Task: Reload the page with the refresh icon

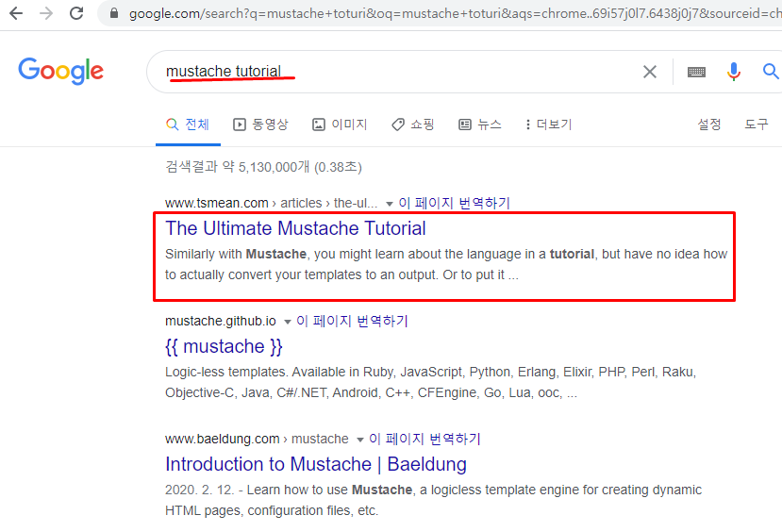Action: tap(76, 13)
